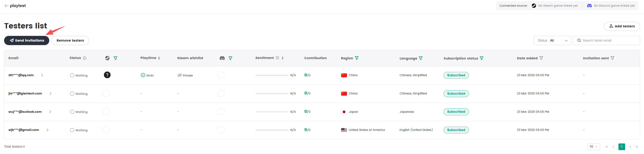The width and height of the screenshot is (644, 154).
Task: Click the China flag in the 267***@qq.com row
Action: [344, 75]
